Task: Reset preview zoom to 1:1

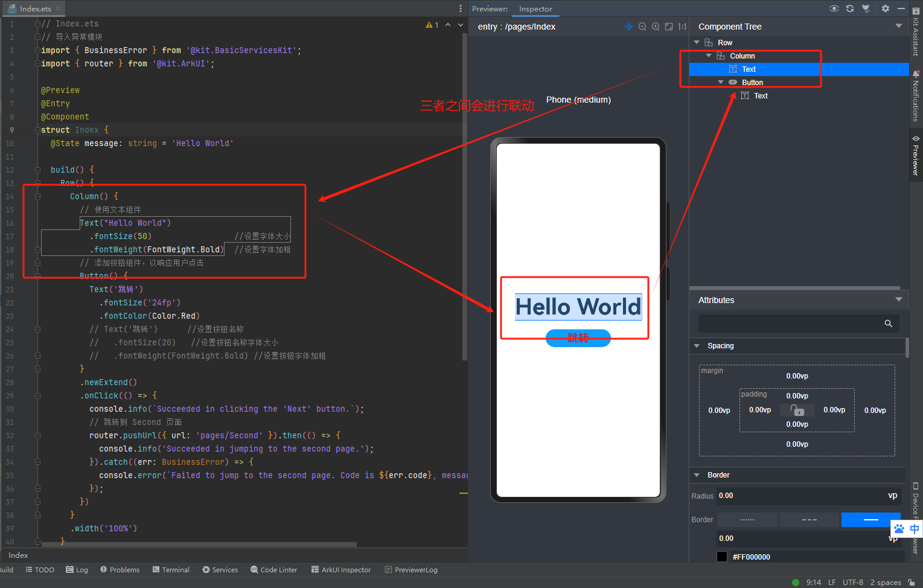Action: (682, 27)
